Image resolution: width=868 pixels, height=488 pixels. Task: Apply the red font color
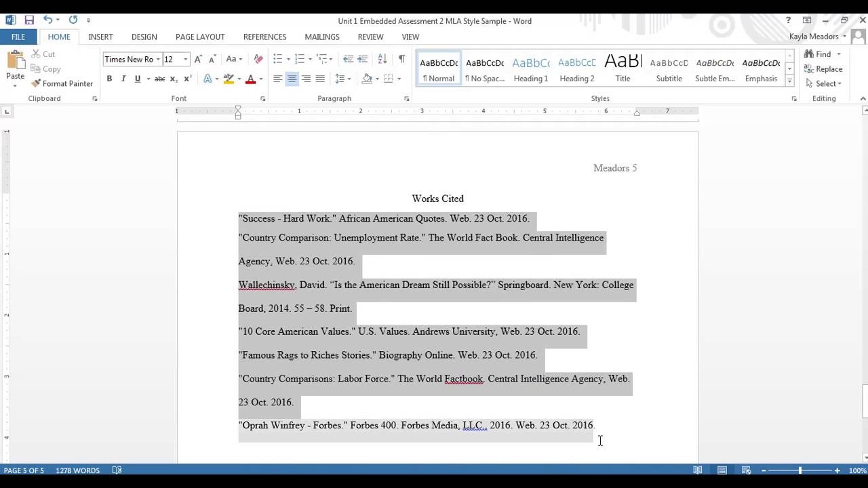coord(250,79)
